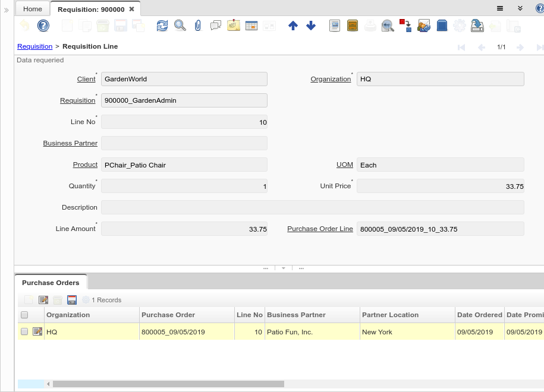Expand the left sidebar menu chevron
This screenshot has width=544, height=392.
pyautogui.click(x=7, y=10)
